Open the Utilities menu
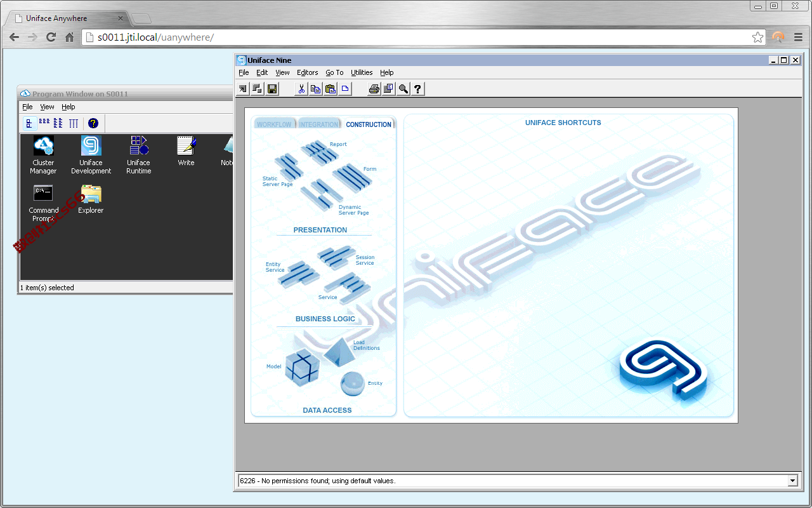 click(362, 72)
